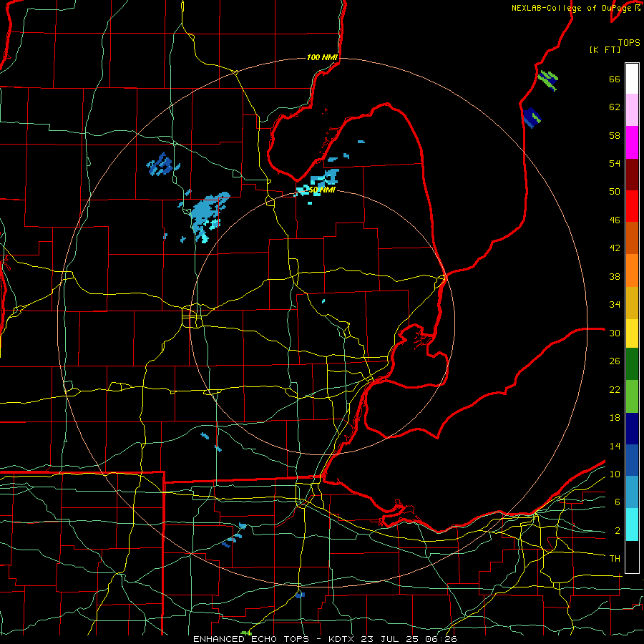Click the TOPS legend title

pos(629,42)
